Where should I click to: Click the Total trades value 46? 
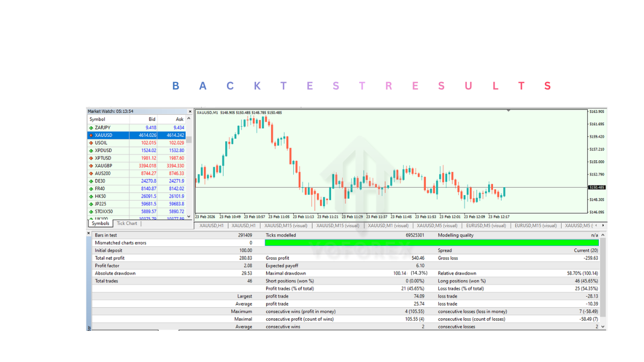point(250,281)
